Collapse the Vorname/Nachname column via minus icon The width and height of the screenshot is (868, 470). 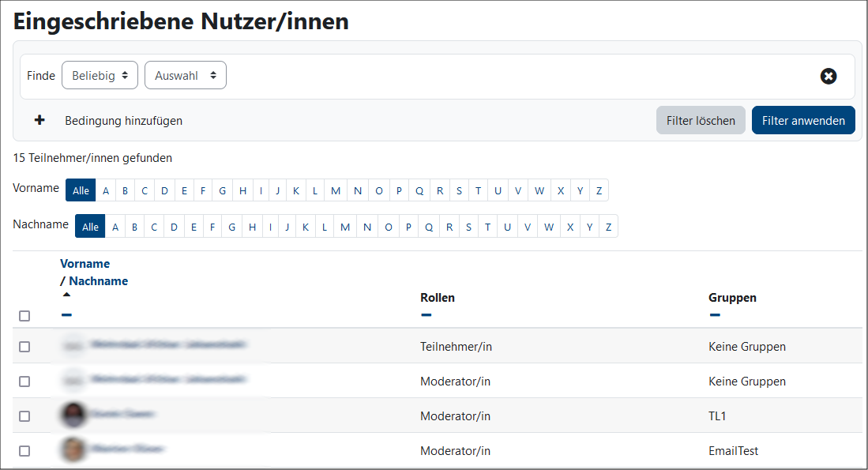pos(66,315)
